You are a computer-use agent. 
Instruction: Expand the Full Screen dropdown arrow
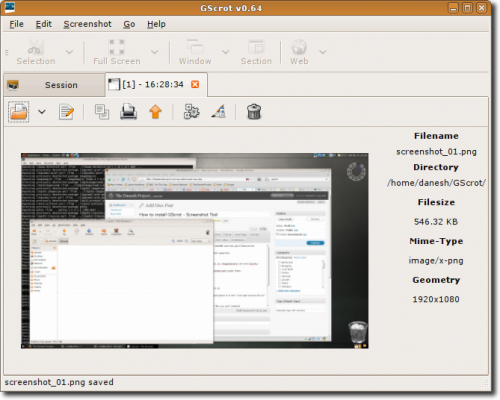tap(154, 52)
